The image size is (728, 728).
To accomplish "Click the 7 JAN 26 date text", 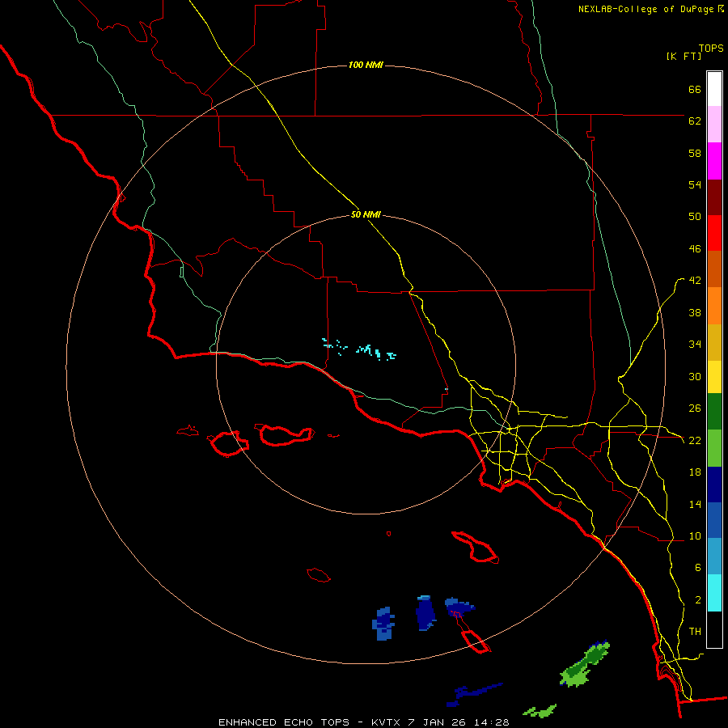I will point(437,722).
